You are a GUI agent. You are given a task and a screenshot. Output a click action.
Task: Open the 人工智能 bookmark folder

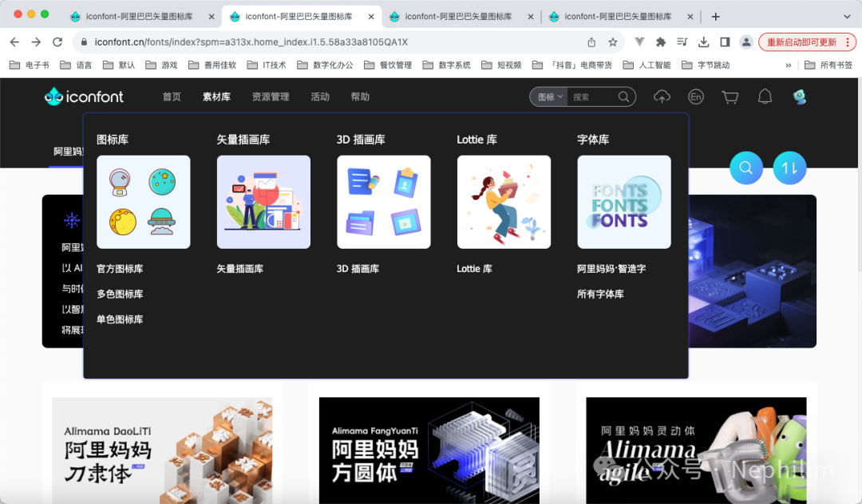[647, 65]
